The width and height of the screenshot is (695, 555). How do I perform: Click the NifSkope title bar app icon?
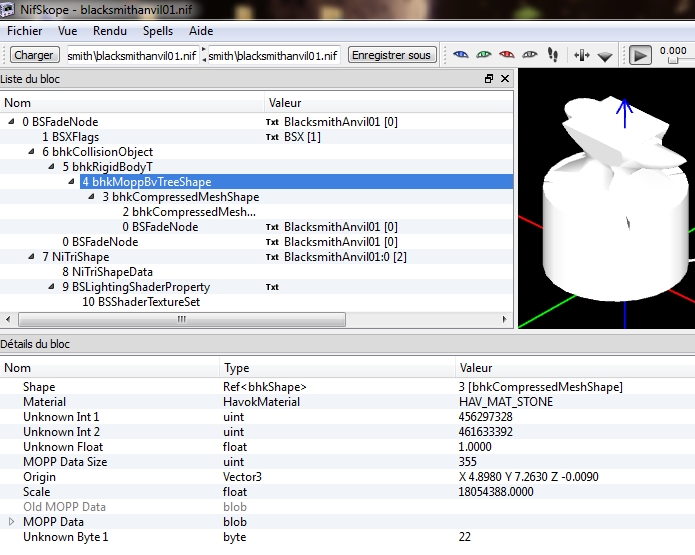click(x=8, y=9)
